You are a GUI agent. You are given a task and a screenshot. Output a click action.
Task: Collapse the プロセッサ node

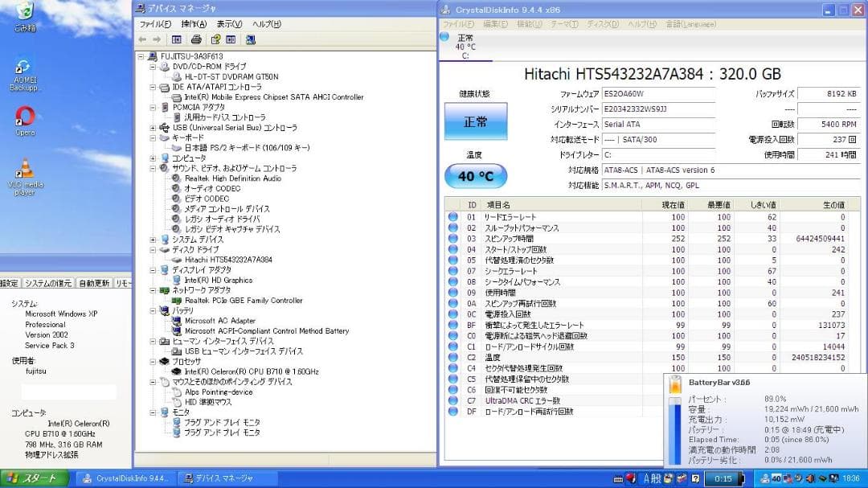[153, 362]
